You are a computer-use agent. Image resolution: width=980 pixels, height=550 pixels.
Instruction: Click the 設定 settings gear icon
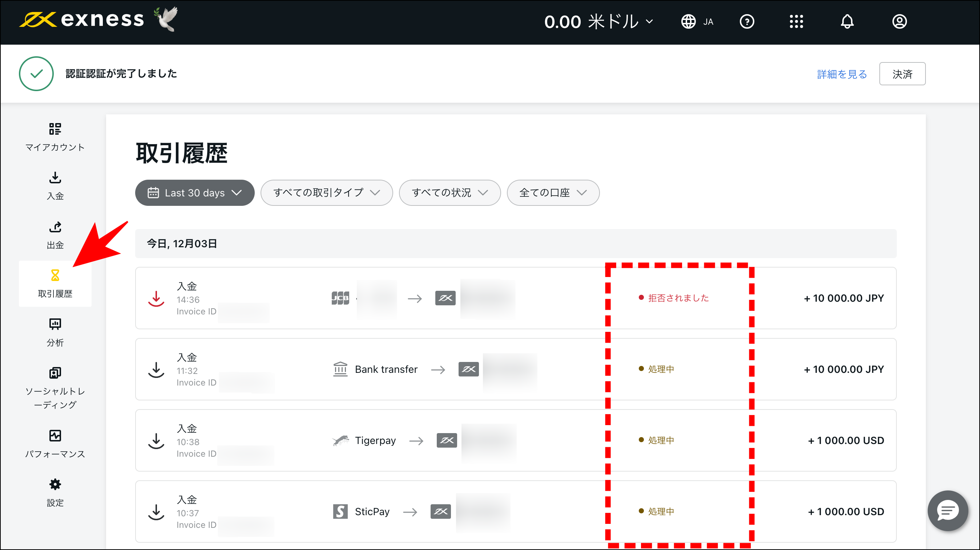[55, 485]
